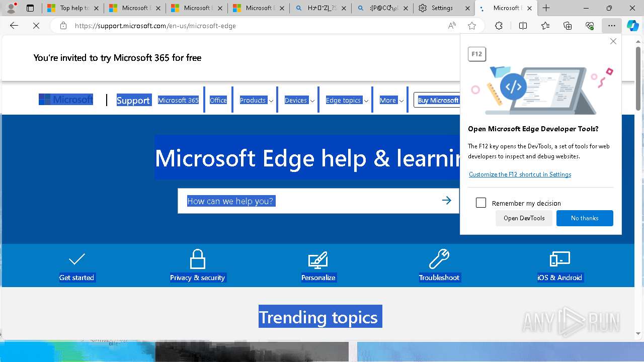Switch to Top help tab
This screenshot has width=644, height=362.
73,8
